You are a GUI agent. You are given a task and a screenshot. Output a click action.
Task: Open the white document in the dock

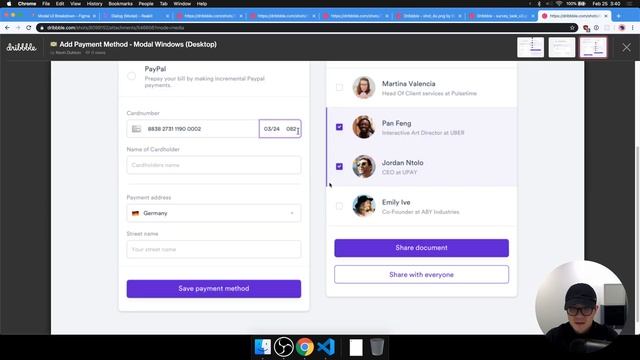tap(356, 348)
